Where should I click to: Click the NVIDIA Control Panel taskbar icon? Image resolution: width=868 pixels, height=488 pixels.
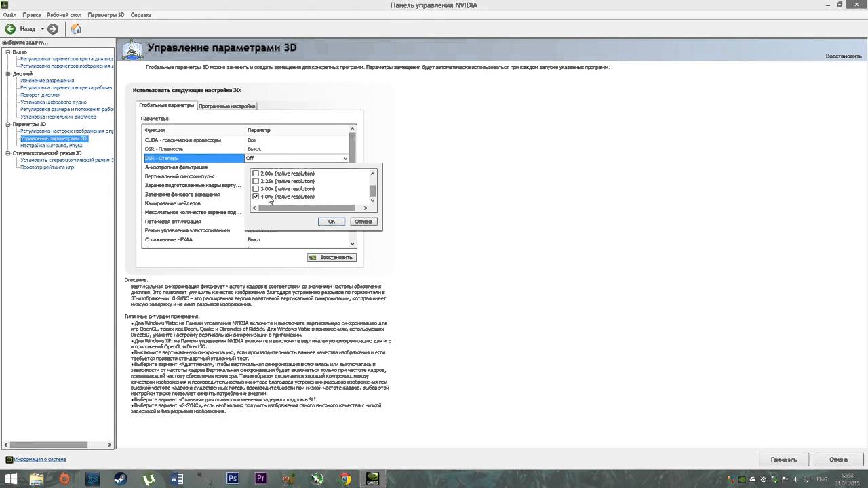click(x=373, y=479)
